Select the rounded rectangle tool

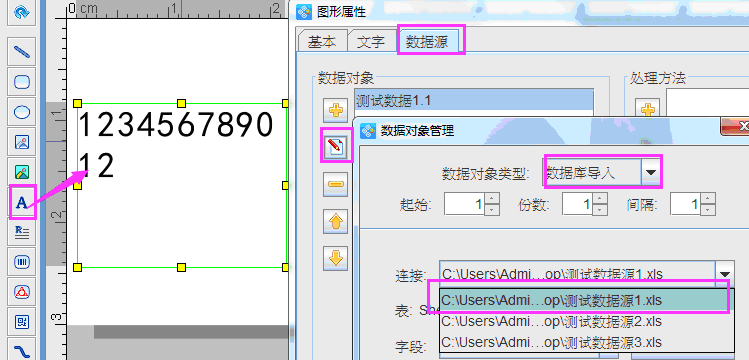click(22, 82)
